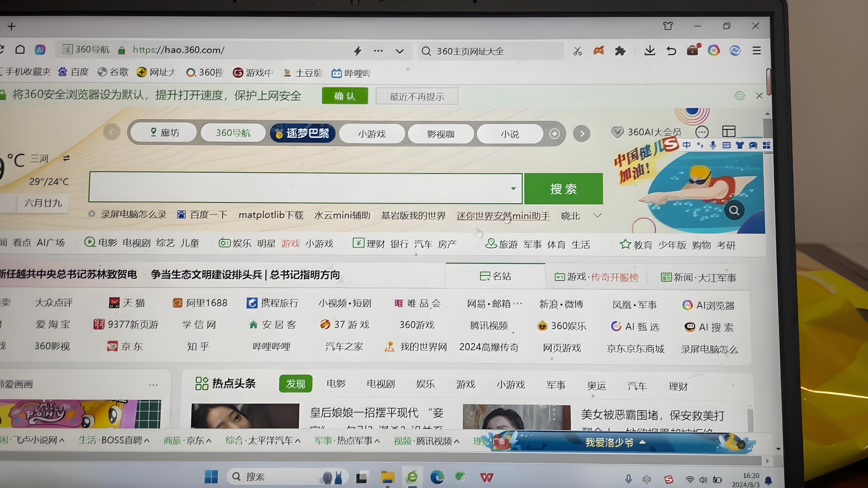
Task: Toggle punctuation mode on the Sogou input bar
Action: [700, 145]
